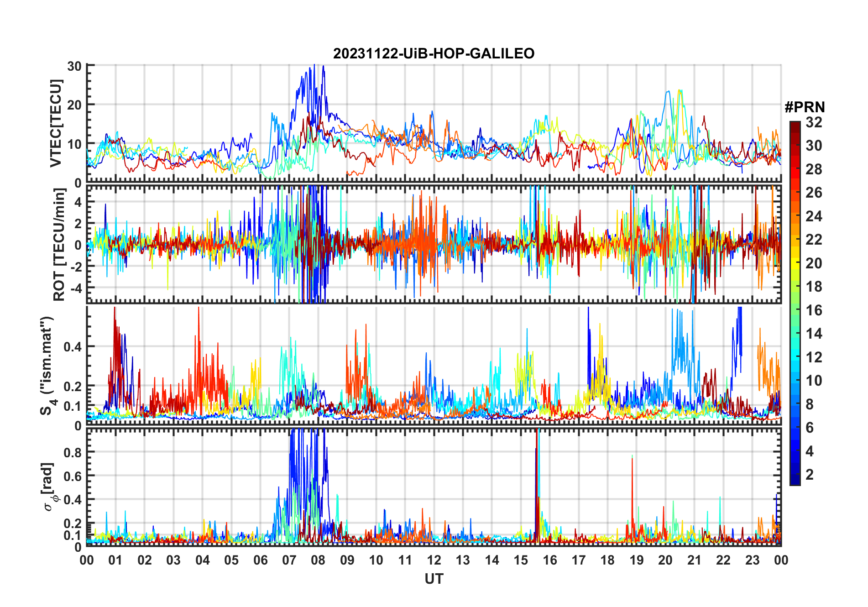Click the ROT axis tick label -4
This screenshot has height=607, width=868.
[x=77, y=288]
